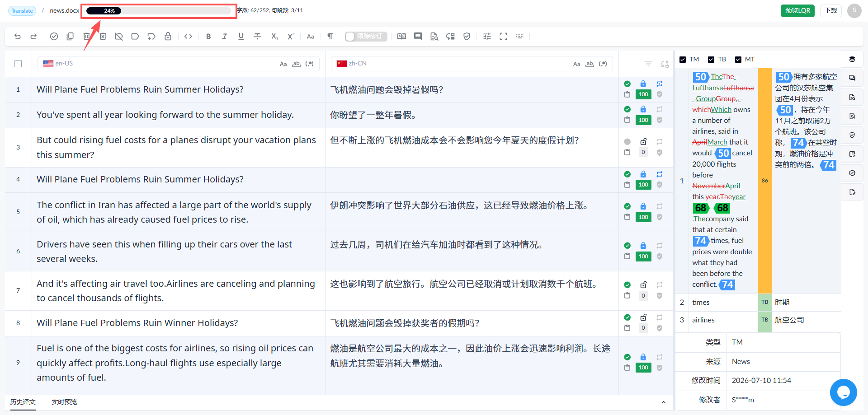Apply subscript formatting

click(x=274, y=37)
